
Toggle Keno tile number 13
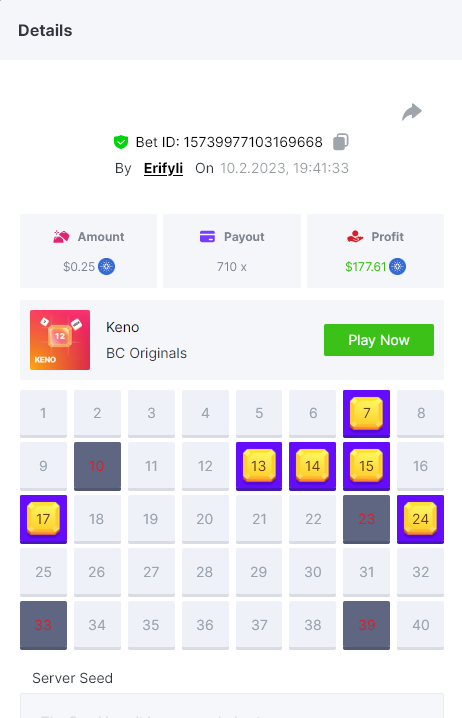(259, 466)
